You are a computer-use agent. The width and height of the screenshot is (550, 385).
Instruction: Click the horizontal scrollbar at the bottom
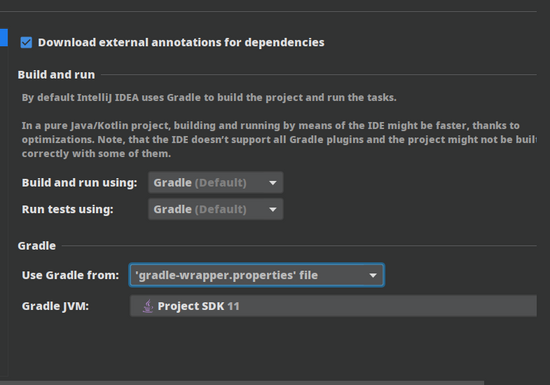(x=242, y=383)
